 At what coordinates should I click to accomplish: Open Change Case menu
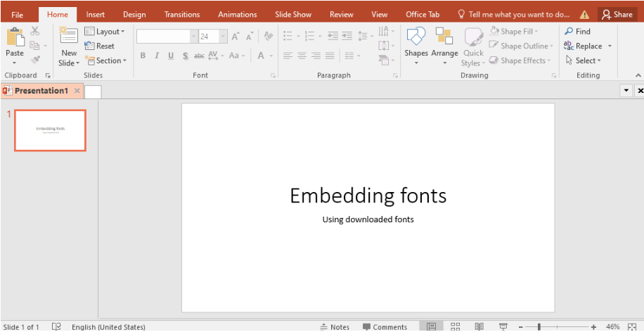click(236, 56)
